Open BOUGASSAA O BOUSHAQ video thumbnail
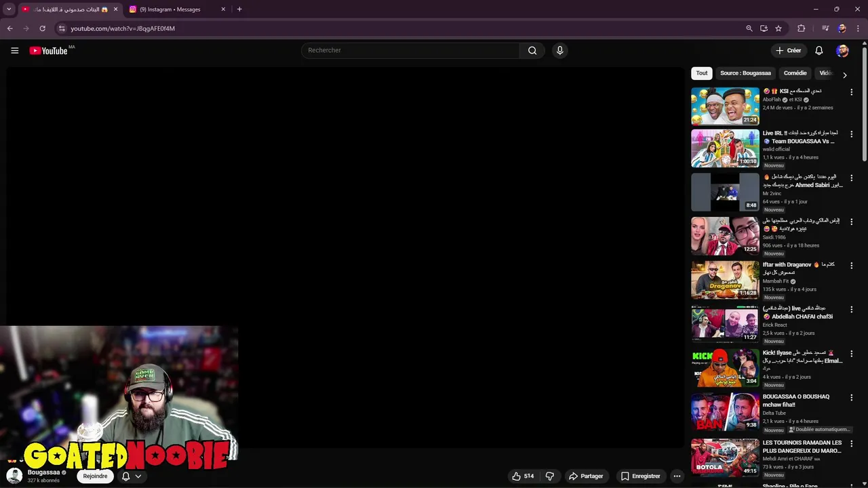The width and height of the screenshot is (868, 488). [x=725, y=411]
